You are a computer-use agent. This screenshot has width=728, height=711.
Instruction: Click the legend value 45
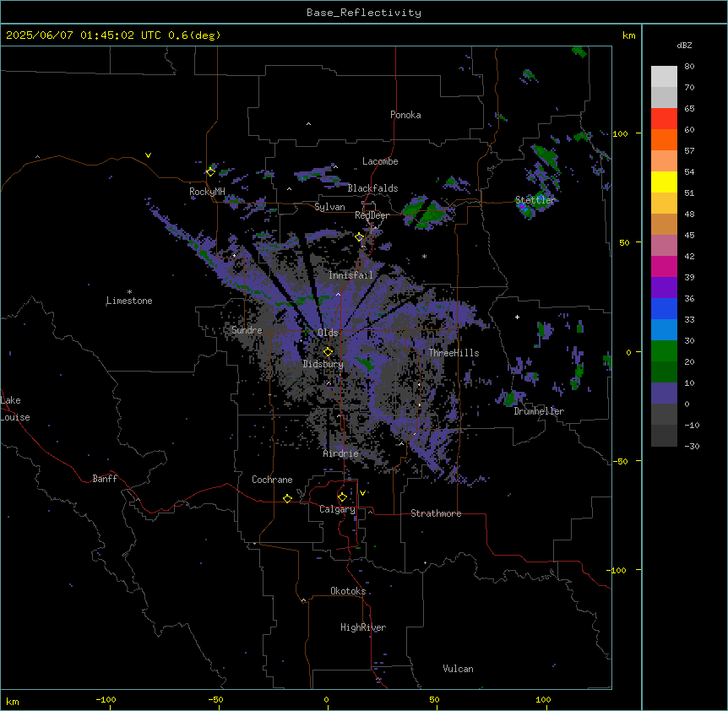coord(689,236)
